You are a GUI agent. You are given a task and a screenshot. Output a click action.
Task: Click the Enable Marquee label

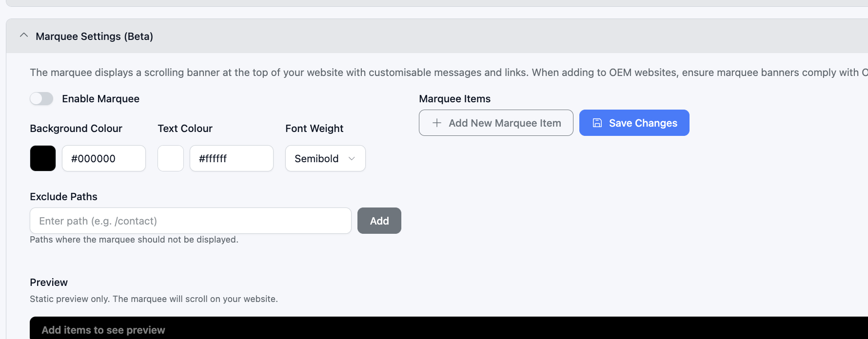100,99
